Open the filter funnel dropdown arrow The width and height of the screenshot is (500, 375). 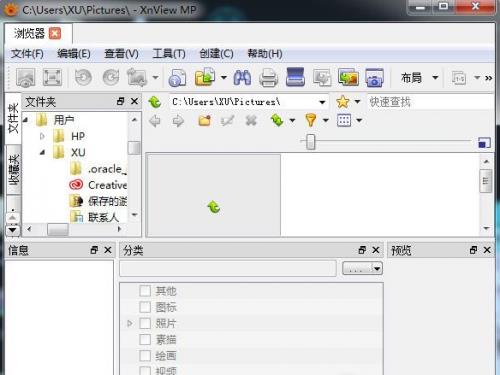[326, 120]
